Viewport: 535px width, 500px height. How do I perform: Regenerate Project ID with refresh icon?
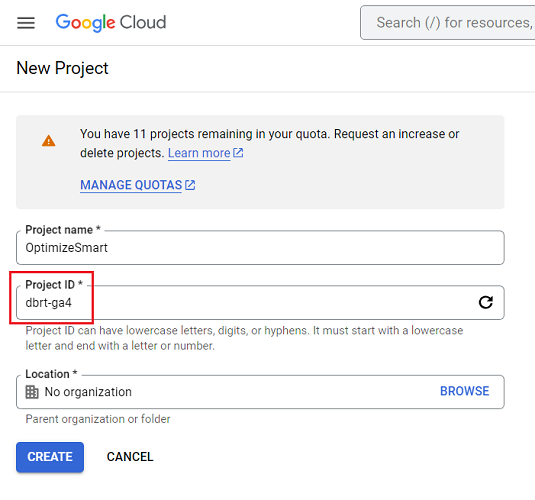coord(486,302)
